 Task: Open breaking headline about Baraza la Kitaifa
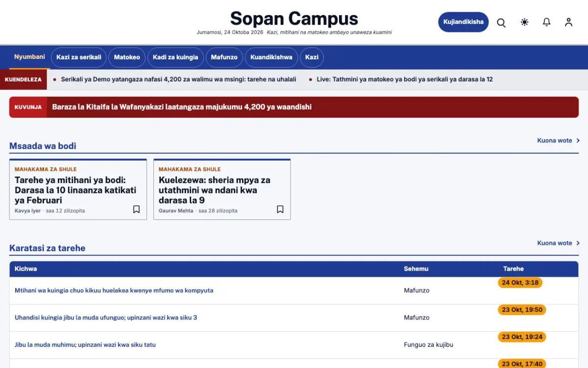click(x=182, y=107)
